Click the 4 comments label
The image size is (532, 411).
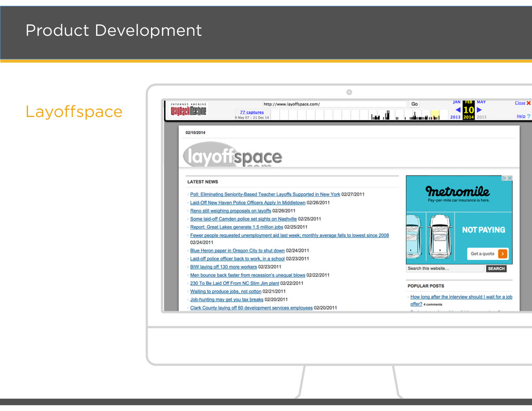(x=433, y=304)
